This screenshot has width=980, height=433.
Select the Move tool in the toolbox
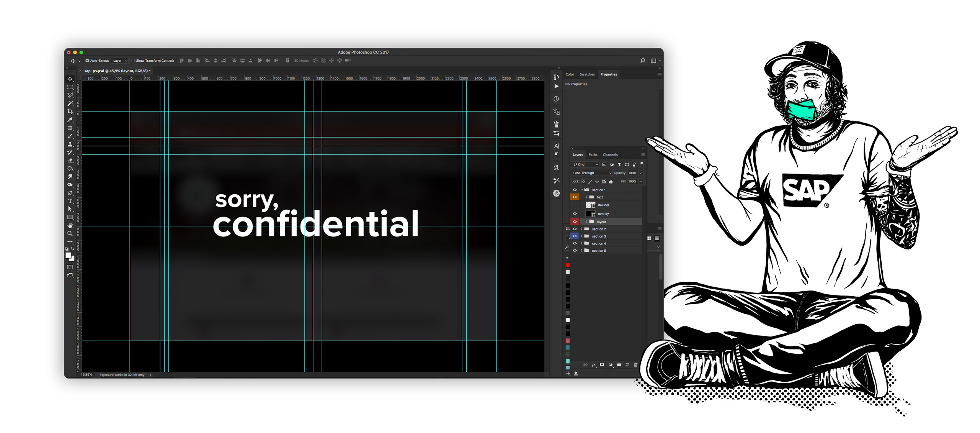(x=70, y=79)
